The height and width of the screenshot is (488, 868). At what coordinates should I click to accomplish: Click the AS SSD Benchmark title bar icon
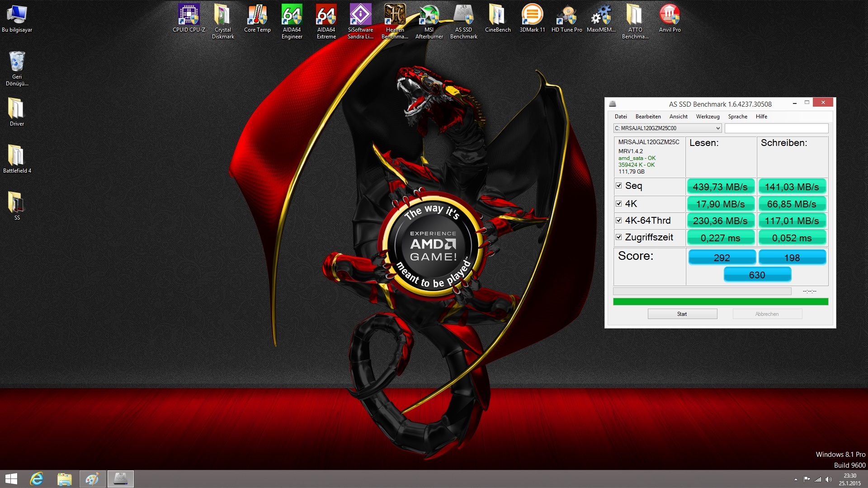[613, 103]
